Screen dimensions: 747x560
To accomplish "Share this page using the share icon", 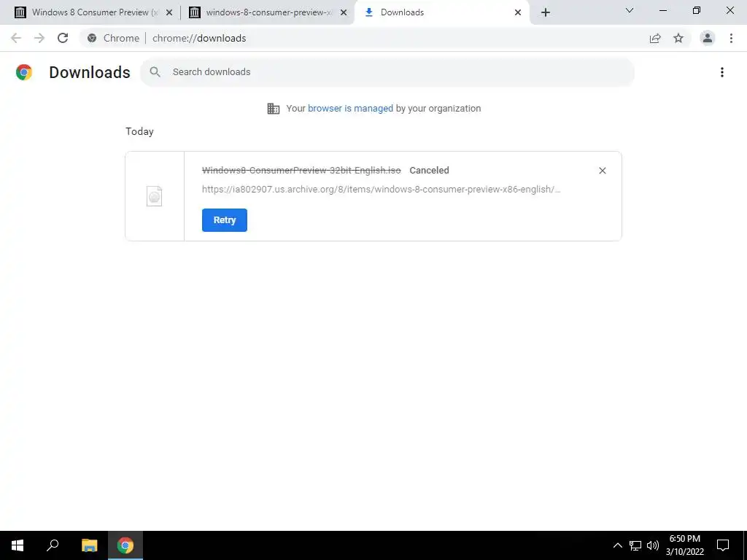I will 655,38.
